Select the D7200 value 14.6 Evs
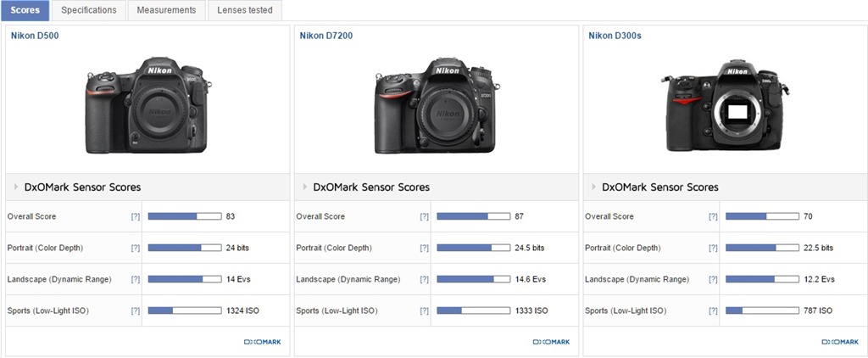The height and width of the screenshot is (358, 868). [x=531, y=279]
